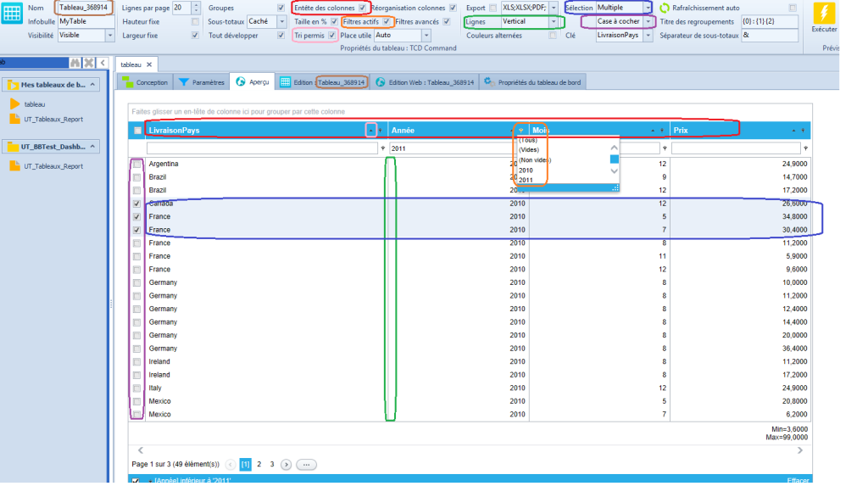Go to page 2 of the grid

click(259, 464)
